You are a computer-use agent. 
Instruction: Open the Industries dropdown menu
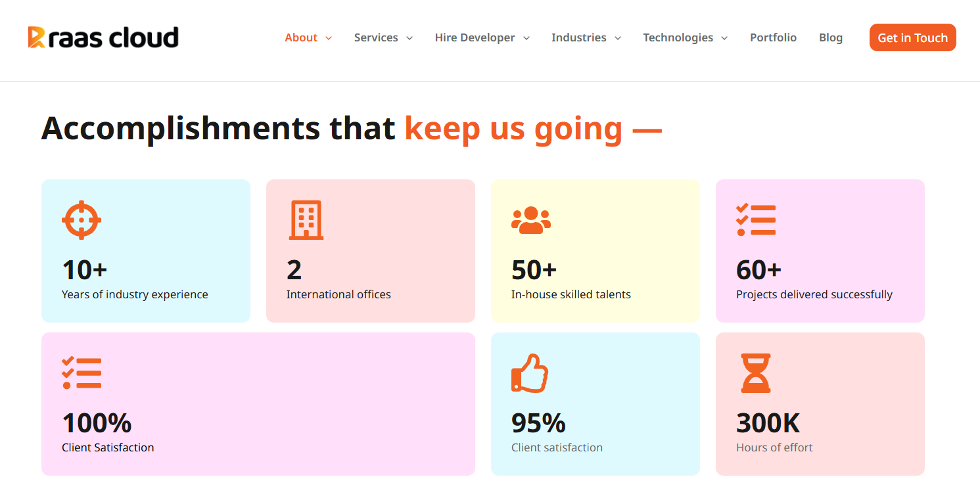[586, 37]
